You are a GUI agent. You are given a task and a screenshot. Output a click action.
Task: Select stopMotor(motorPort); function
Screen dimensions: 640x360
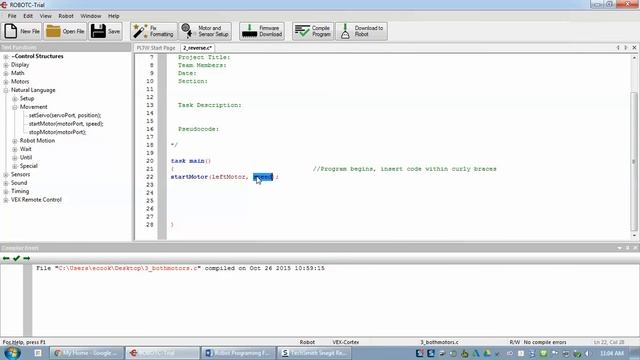point(58,132)
